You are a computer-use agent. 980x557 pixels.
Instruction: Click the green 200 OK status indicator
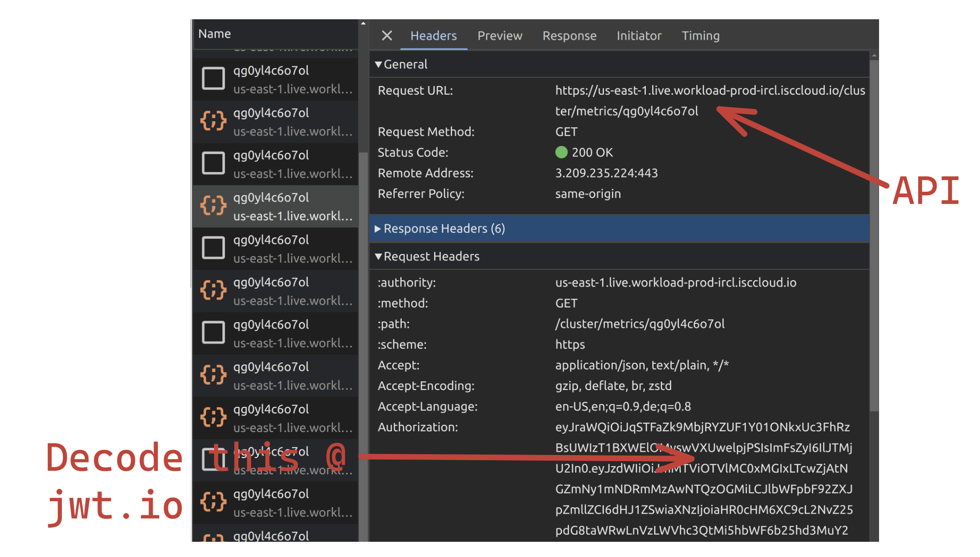click(x=561, y=152)
